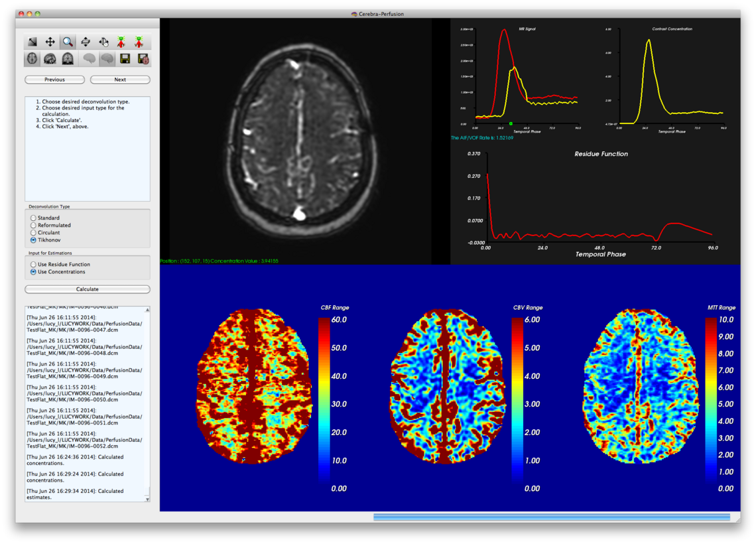The height and width of the screenshot is (544, 756).
Task: Select the window/level contrast tool
Action: tap(32, 42)
